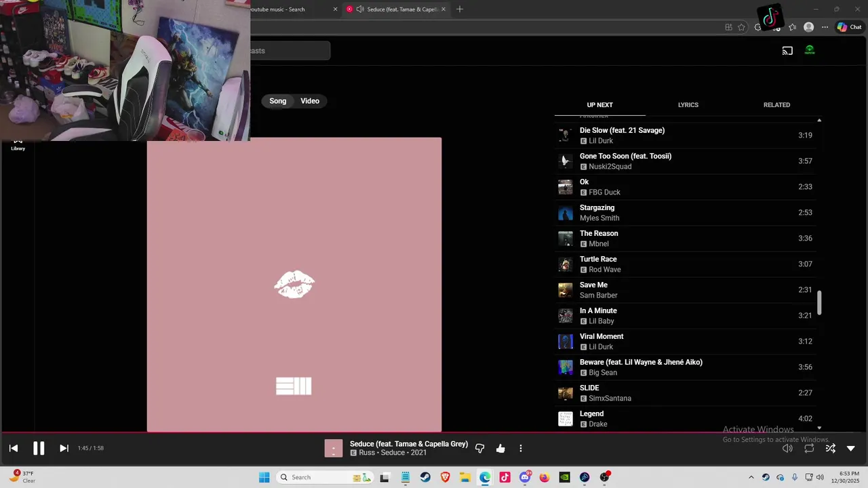Play Ok by FBG Duck
868x488 pixels.
click(686, 187)
